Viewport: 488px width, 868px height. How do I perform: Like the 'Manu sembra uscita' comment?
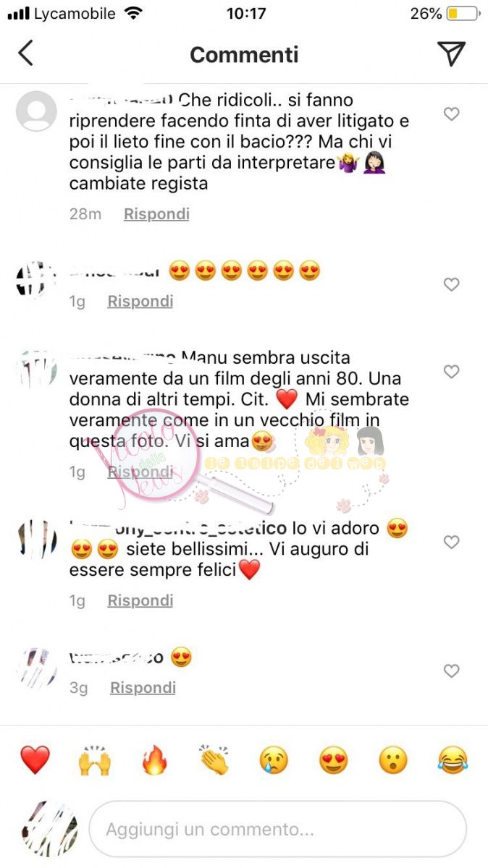(451, 372)
